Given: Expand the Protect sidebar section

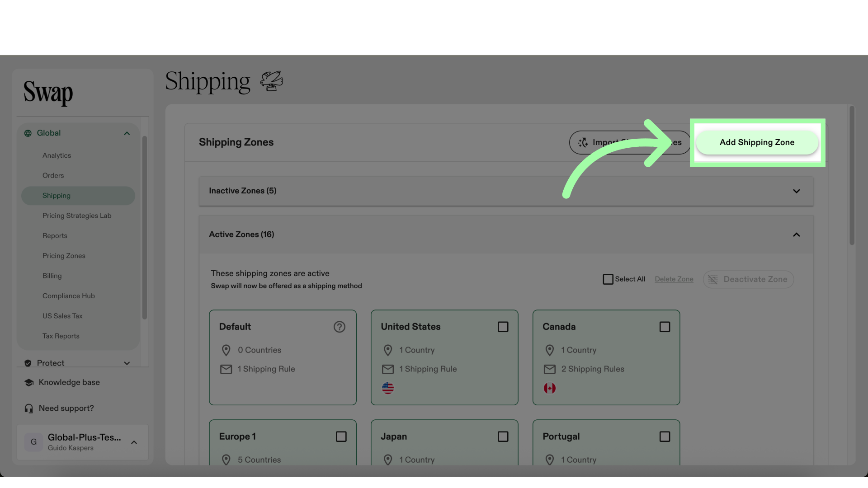Looking at the screenshot, I should pyautogui.click(x=127, y=363).
